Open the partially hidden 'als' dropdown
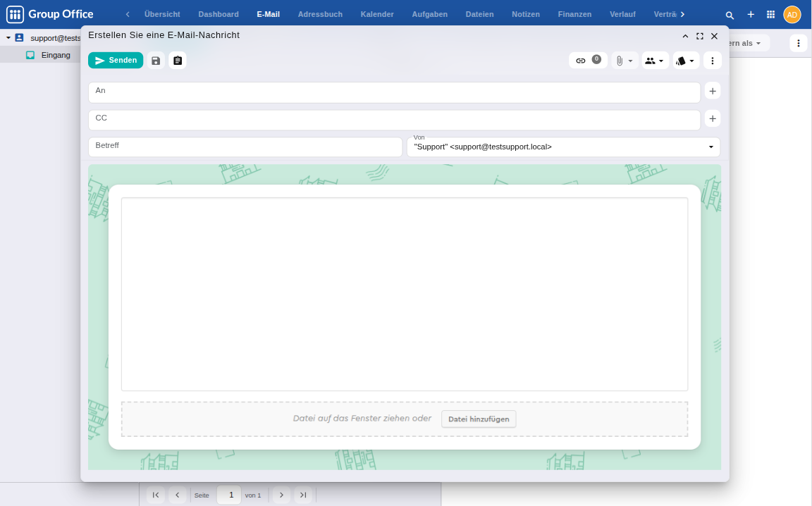The width and height of the screenshot is (812, 506). point(749,44)
